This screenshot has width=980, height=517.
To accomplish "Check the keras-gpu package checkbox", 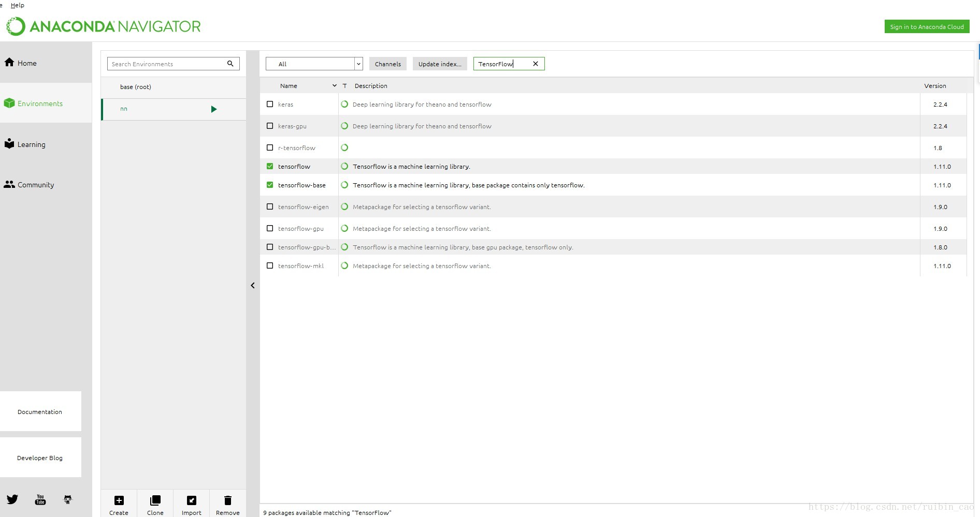I will click(270, 126).
